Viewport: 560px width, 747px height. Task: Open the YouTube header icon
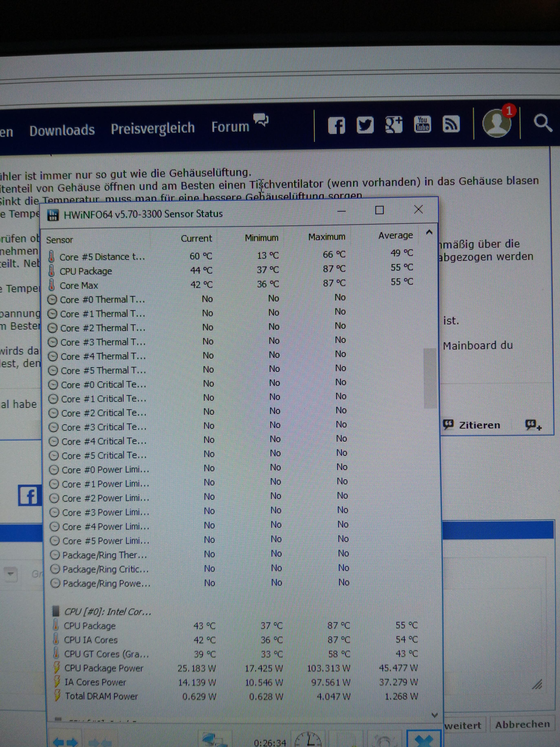tap(422, 124)
